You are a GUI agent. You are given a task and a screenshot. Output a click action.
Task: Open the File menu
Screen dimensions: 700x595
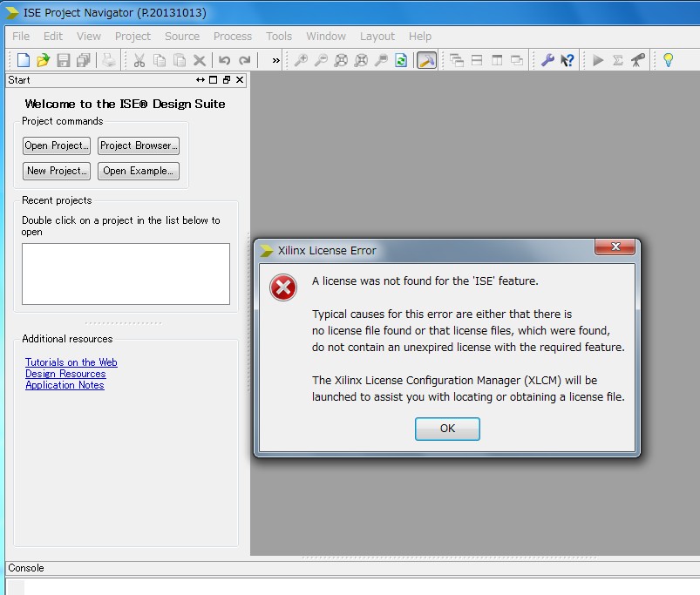tap(21, 36)
